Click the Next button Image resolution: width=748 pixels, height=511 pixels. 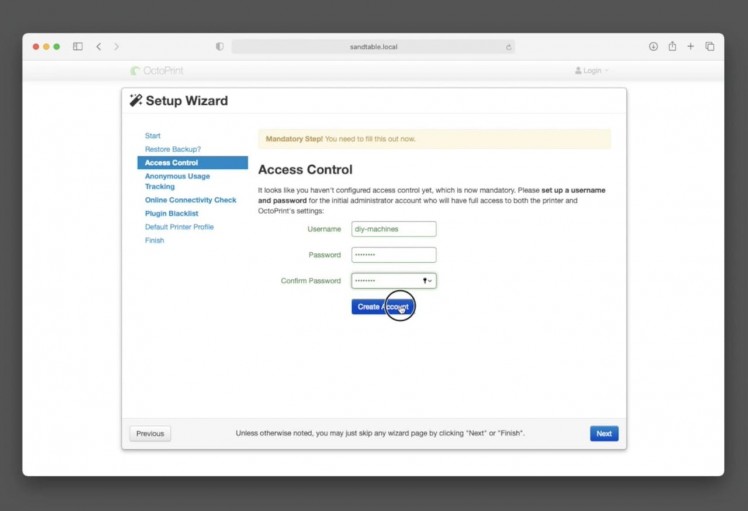tap(604, 434)
